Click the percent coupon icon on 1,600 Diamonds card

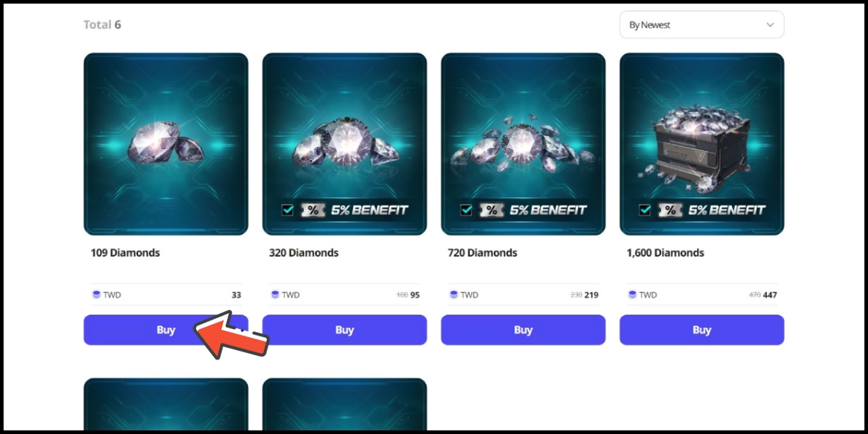point(670,210)
